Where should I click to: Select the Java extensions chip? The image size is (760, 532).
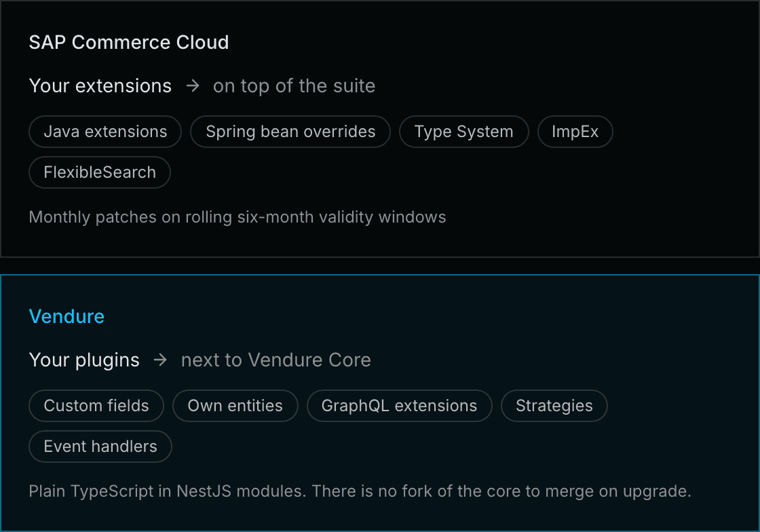click(105, 132)
